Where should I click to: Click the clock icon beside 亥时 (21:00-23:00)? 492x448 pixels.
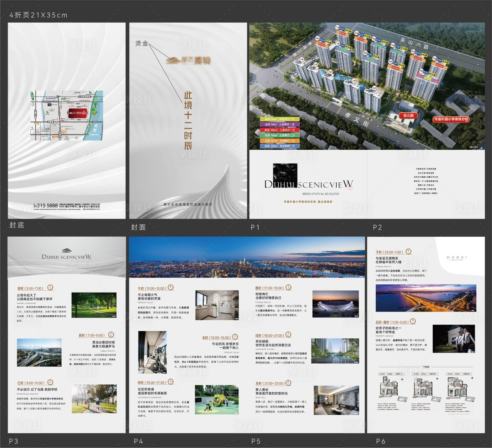coord(288,383)
